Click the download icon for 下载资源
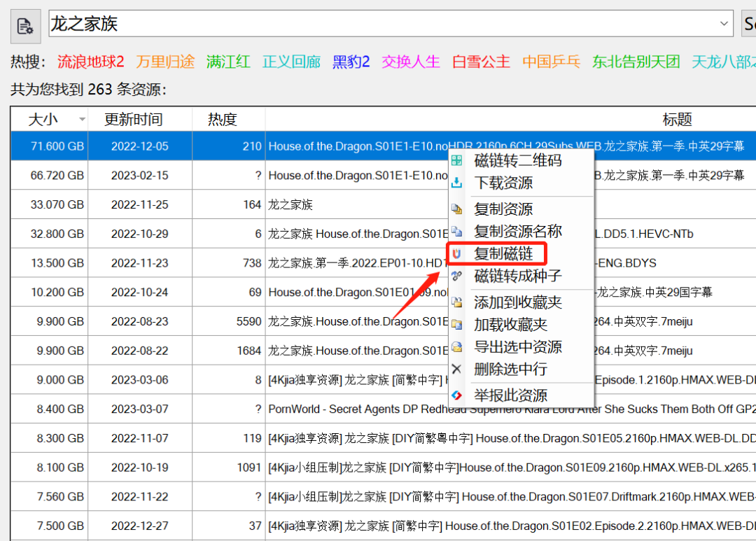 point(456,183)
